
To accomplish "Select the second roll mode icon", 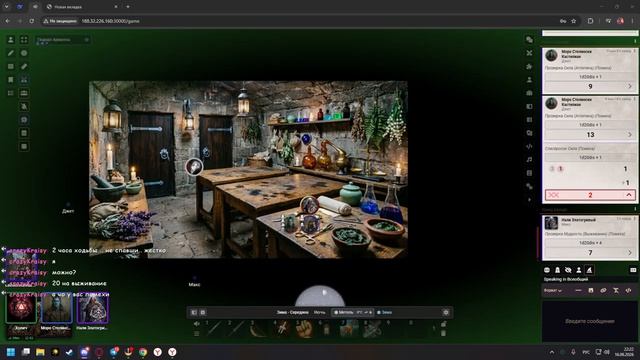I will (x=558, y=270).
